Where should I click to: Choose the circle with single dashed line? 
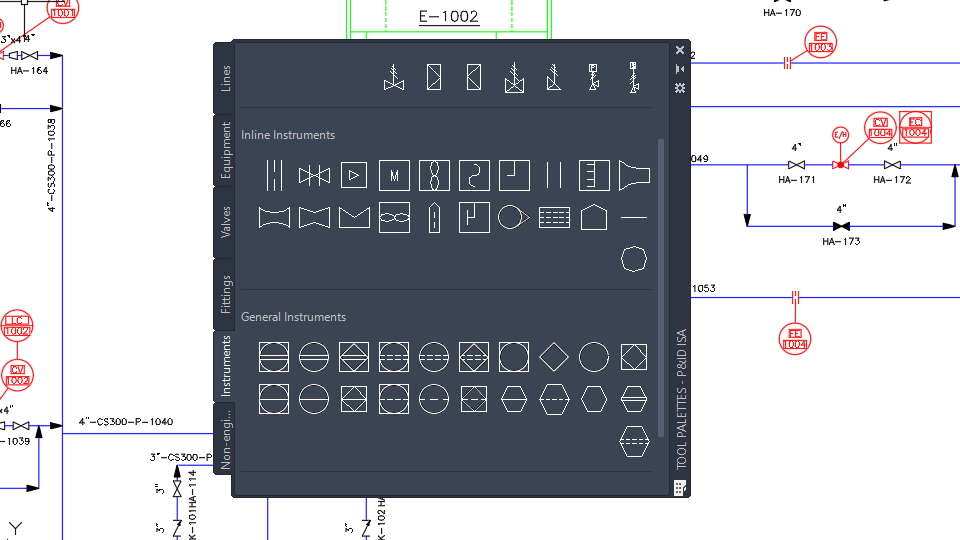(x=434, y=399)
